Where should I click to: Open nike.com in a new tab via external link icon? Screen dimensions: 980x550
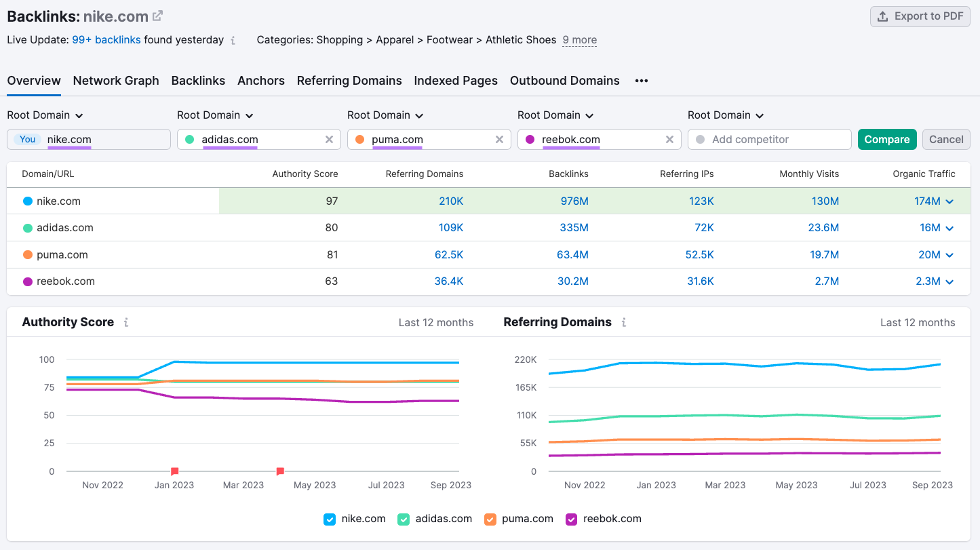pos(157,16)
